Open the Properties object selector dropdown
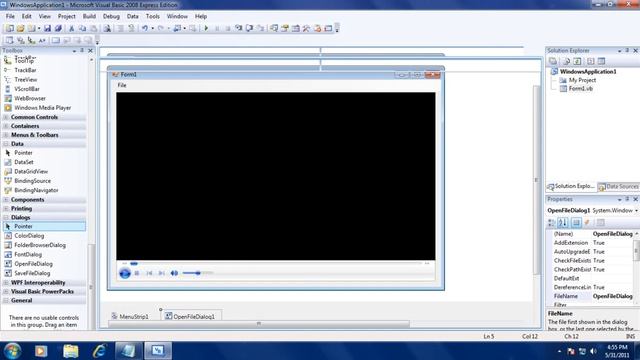Viewport: 640px width, 360px height. pos(636,211)
